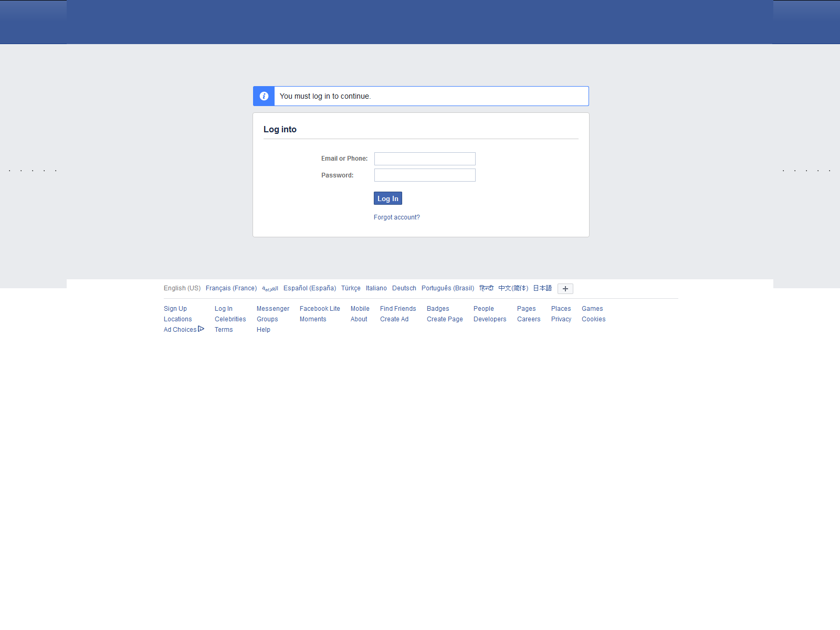The image size is (840, 630).
Task: Switch language to Français (France)
Action: tap(232, 288)
